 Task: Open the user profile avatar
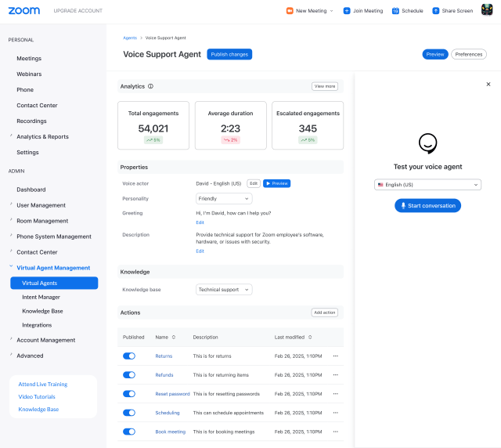487,11
